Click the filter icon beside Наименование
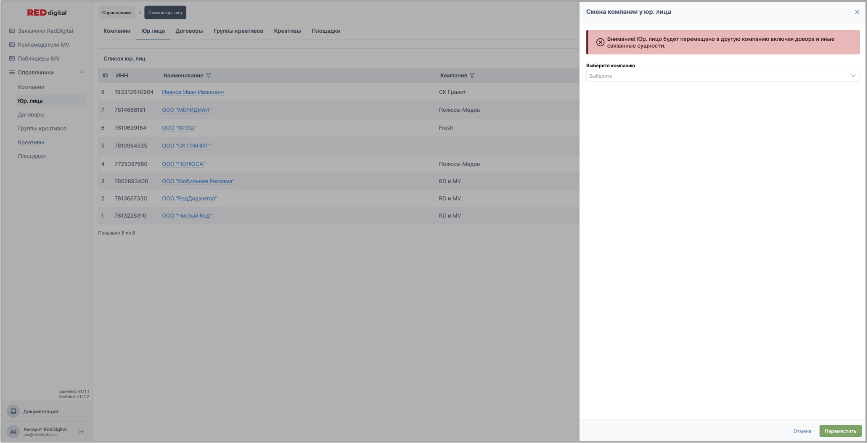The width and height of the screenshot is (868, 443). coord(209,76)
